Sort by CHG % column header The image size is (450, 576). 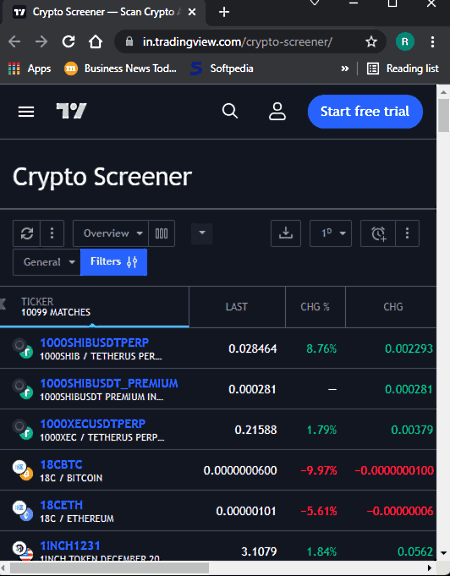315,307
